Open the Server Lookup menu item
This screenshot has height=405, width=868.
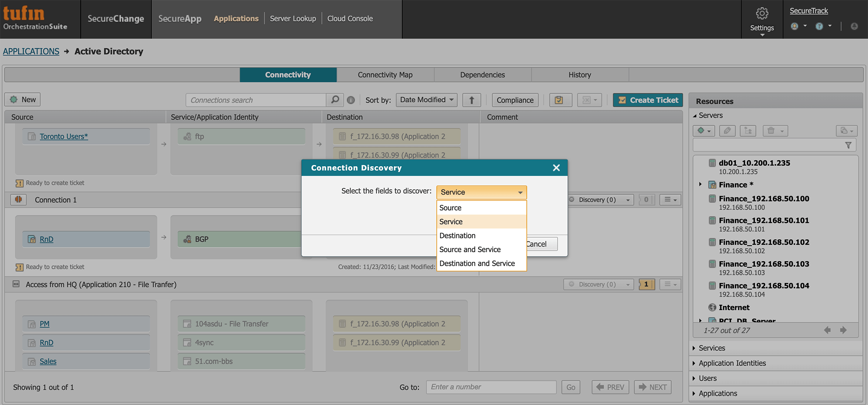pyautogui.click(x=293, y=19)
